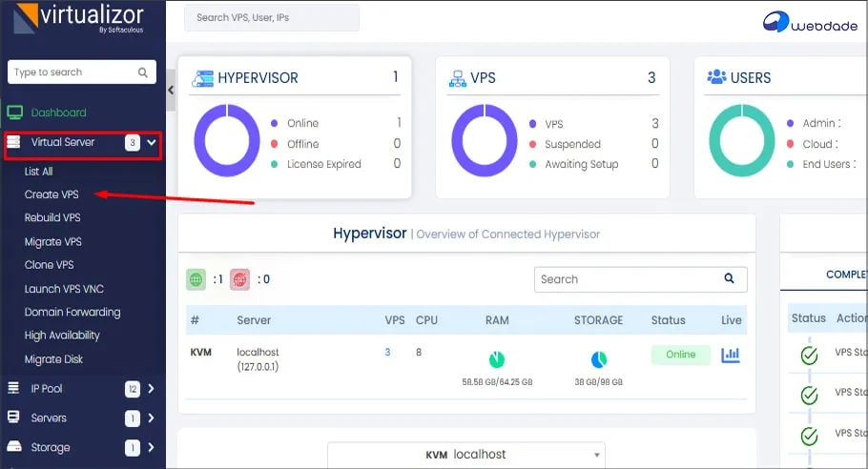Click the localhost storage usage pie icon
This screenshot has height=469, width=868.
598,359
